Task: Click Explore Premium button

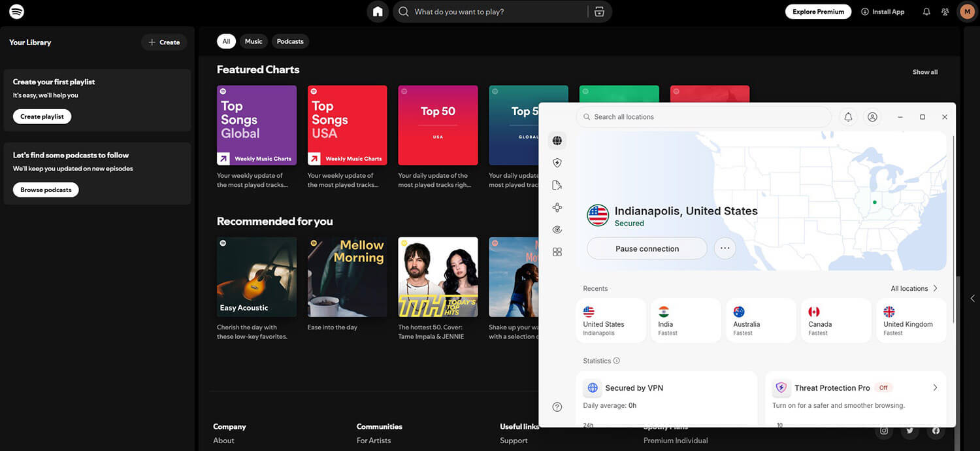Action: (x=818, y=12)
